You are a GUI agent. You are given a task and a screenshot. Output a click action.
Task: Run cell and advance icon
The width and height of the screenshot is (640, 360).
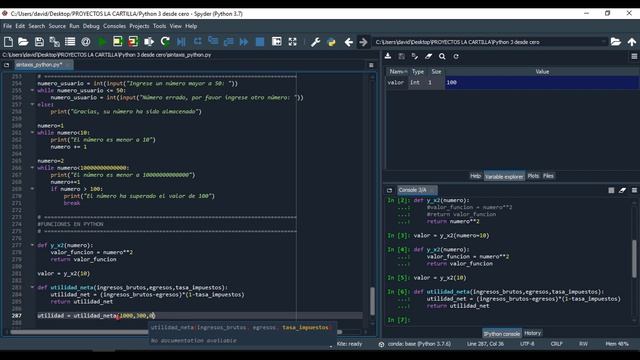[133, 42]
